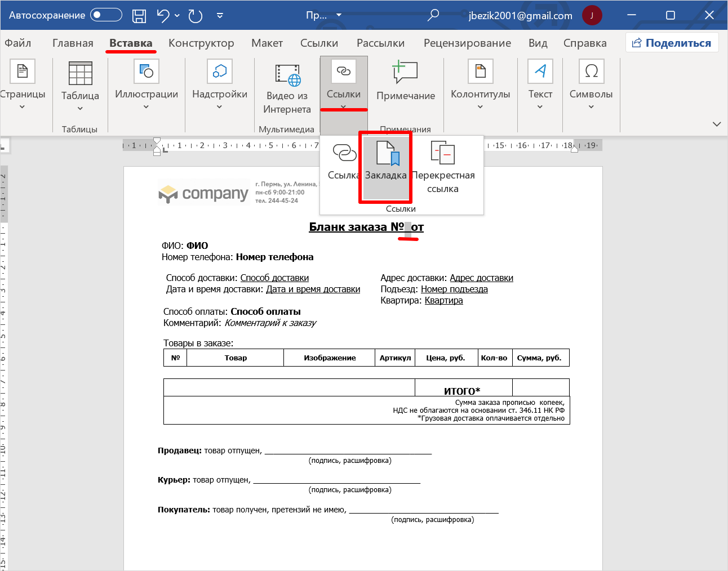Click the Символы omega icon

[592, 72]
